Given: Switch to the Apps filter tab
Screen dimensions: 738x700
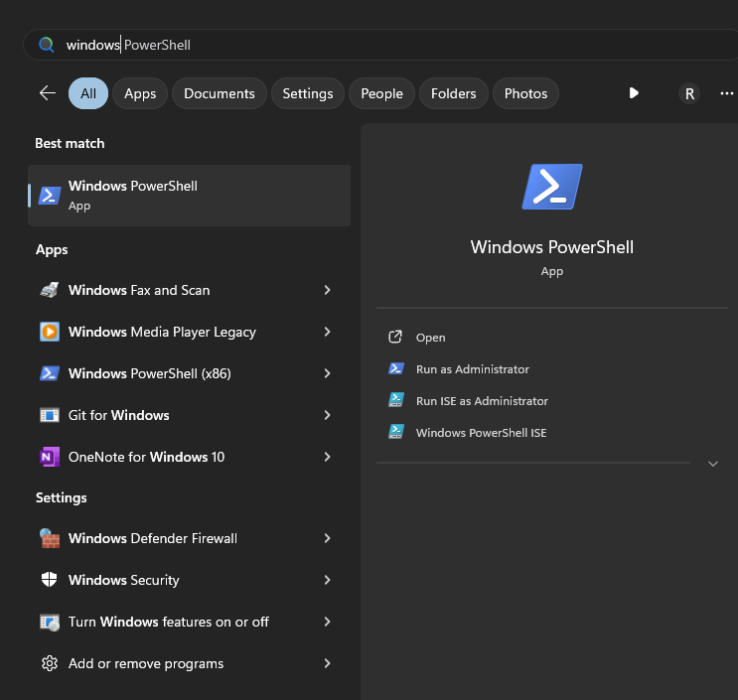Looking at the screenshot, I should [x=140, y=93].
